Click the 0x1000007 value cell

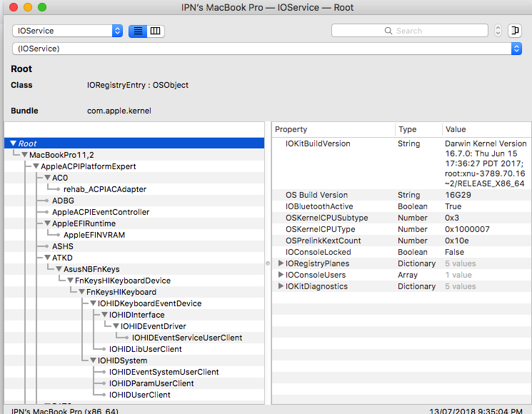[467, 229]
